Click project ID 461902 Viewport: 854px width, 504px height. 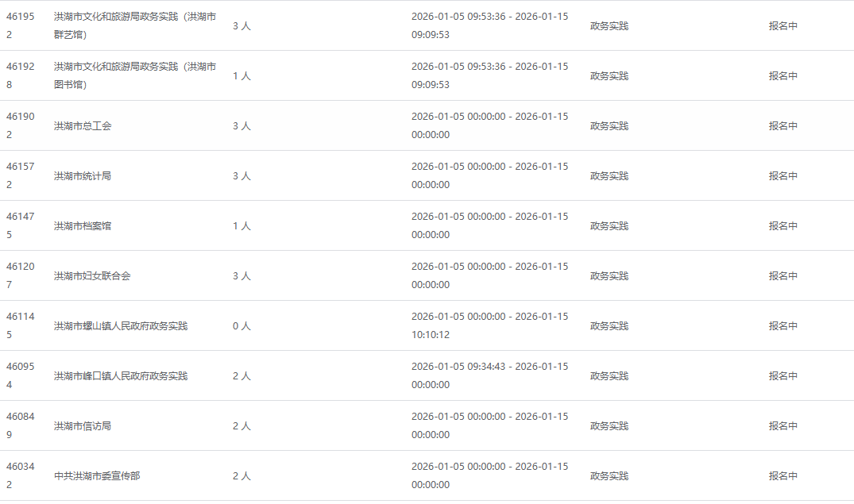[21, 125]
